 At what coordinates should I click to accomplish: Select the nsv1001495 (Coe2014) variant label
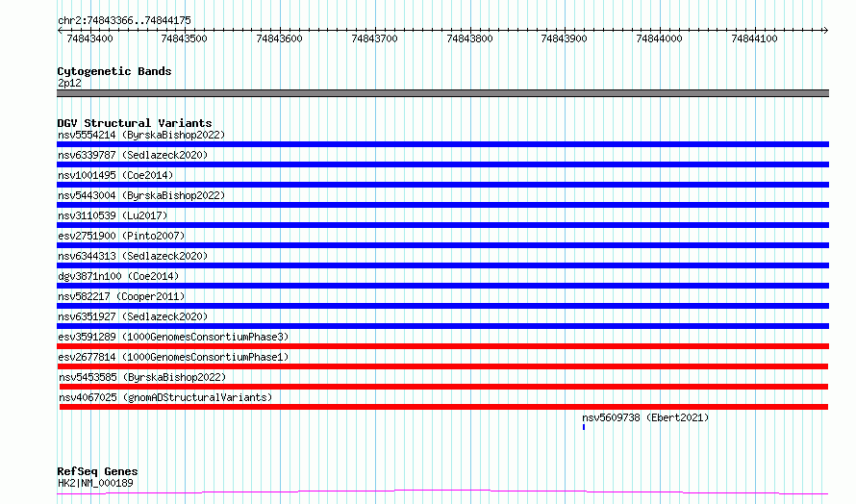114,175
